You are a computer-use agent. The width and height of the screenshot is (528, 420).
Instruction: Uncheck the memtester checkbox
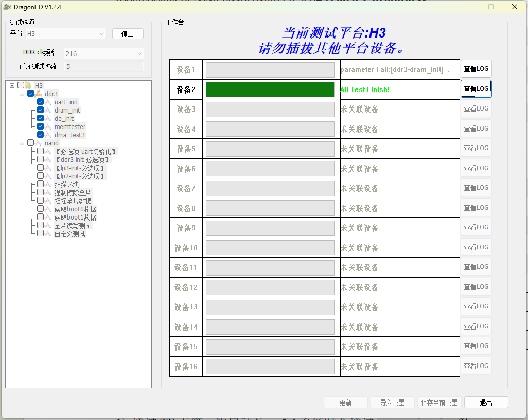[x=41, y=126]
